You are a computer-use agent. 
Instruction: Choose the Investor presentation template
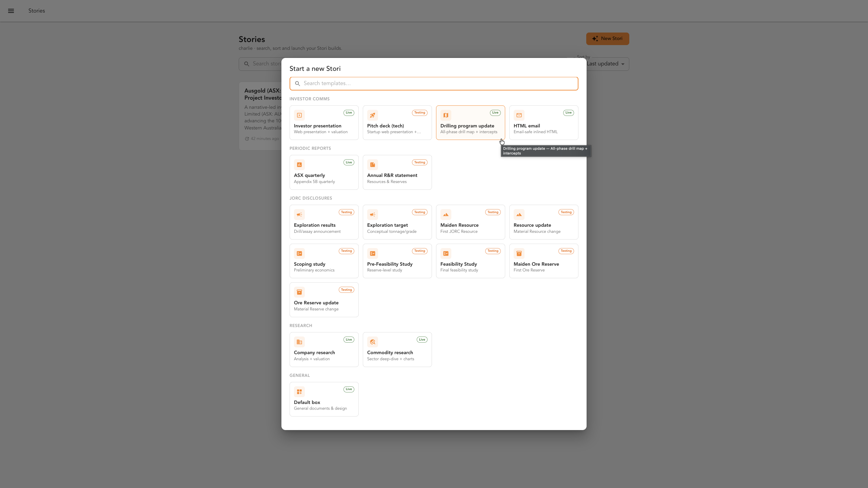click(324, 123)
